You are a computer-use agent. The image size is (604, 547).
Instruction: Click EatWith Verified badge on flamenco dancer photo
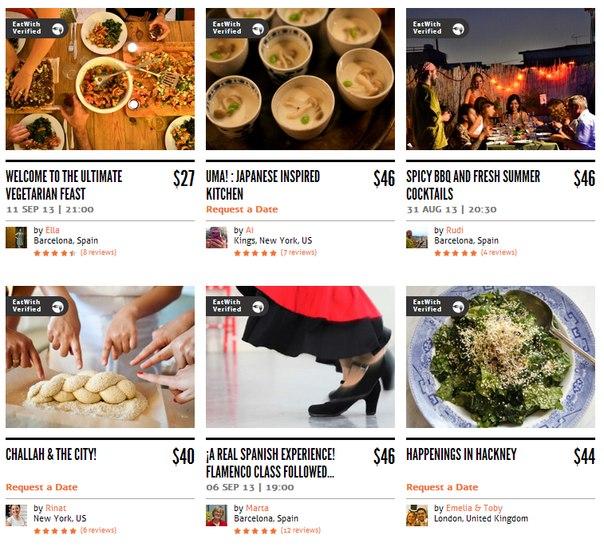237,306
